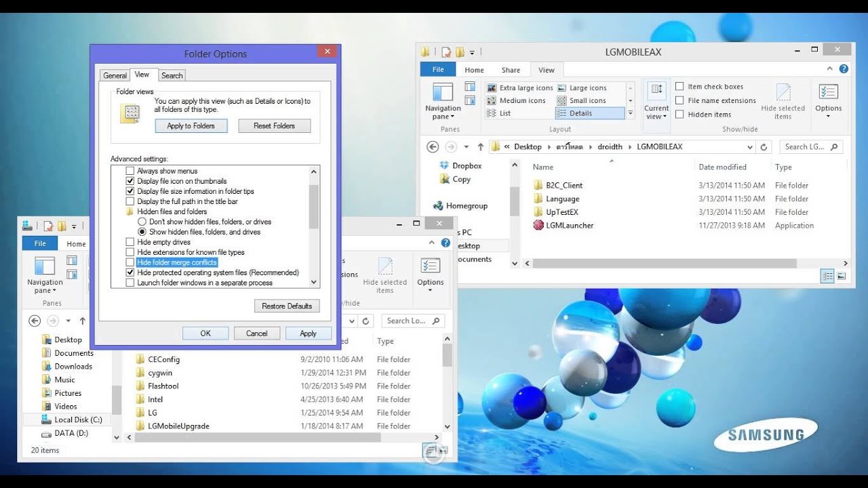This screenshot has height=488, width=868.
Task: Select Show hidden files, folders, and drives
Action: pos(142,232)
